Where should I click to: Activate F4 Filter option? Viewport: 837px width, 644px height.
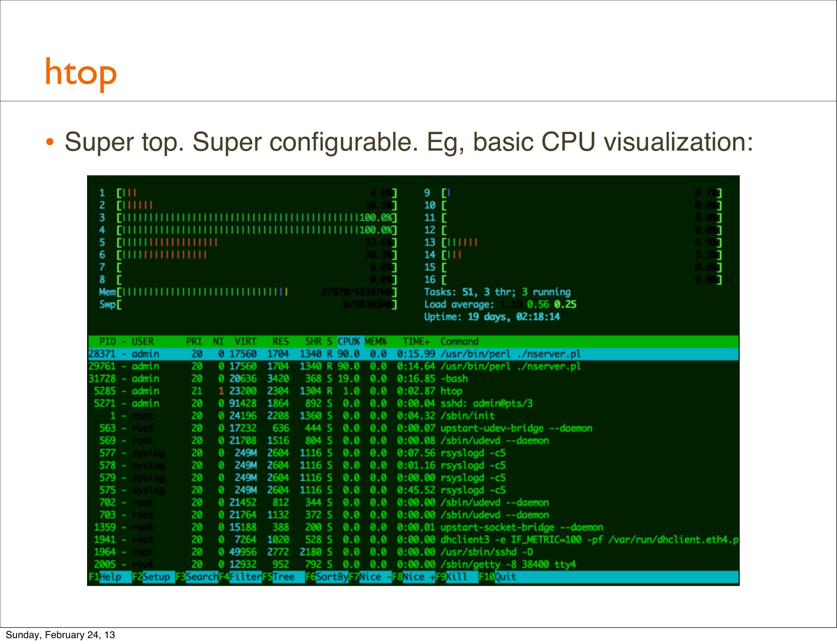(245, 577)
